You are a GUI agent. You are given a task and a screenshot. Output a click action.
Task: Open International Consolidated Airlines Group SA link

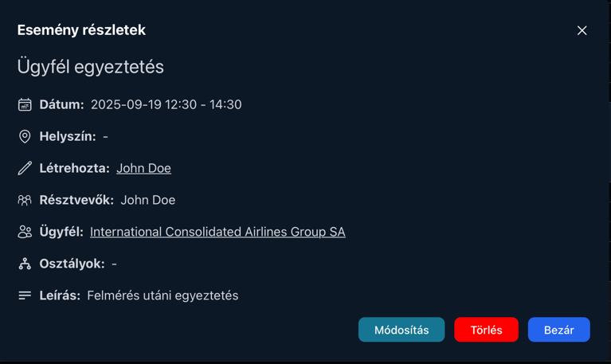point(217,232)
